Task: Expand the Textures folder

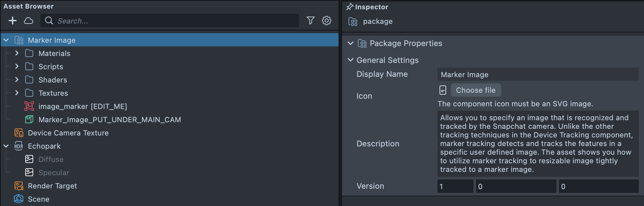Action: point(17,93)
